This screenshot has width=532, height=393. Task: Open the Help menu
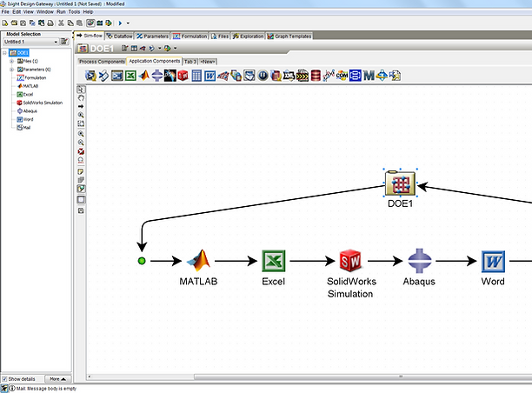[88, 11]
